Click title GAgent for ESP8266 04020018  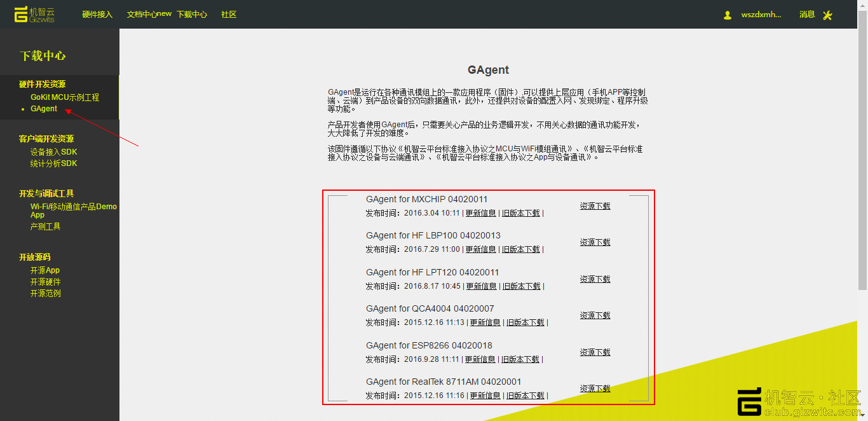(430, 345)
